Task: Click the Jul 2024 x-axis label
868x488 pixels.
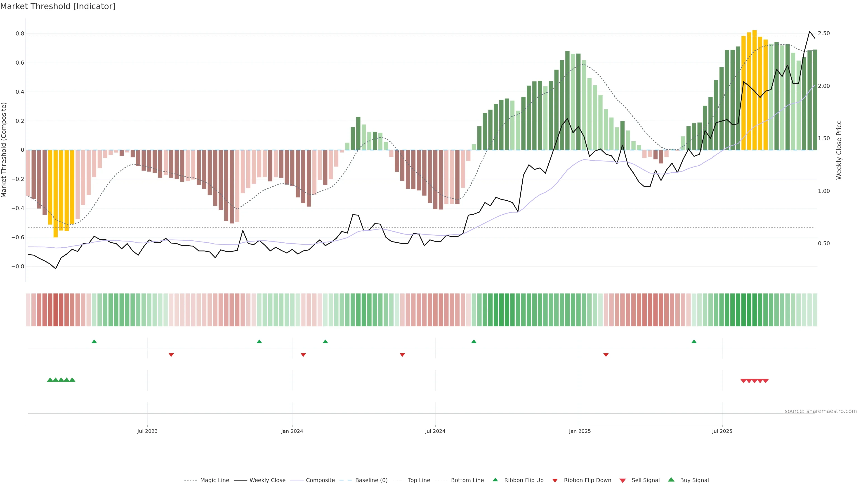Action: coord(435,431)
